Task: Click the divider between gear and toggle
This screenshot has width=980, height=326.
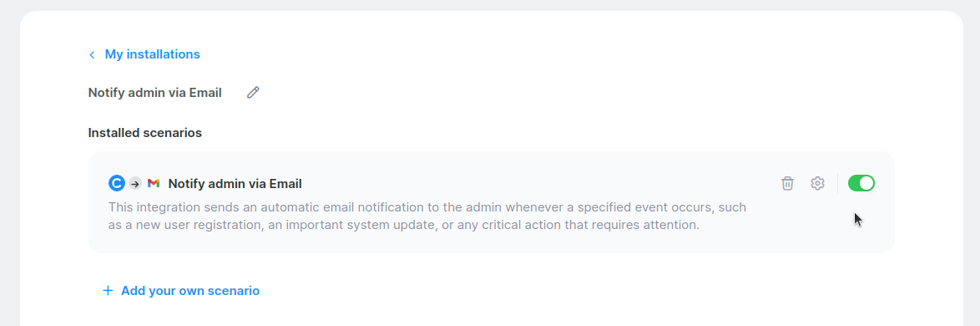Action: 837,183
